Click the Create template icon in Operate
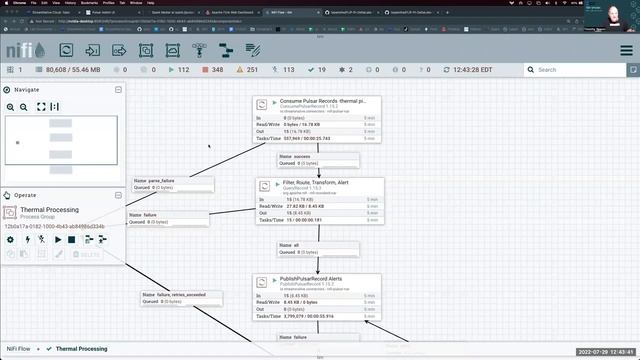 point(89,240)
